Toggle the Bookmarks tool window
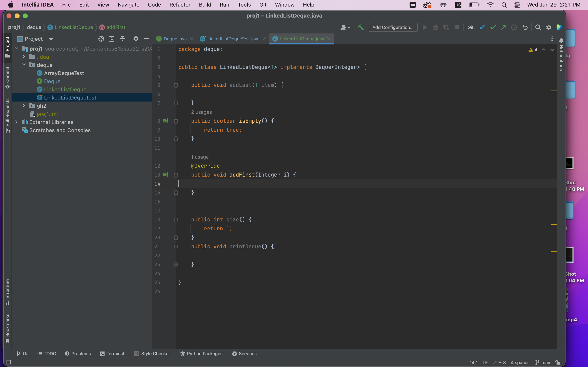The width and height of the screenshot is (588, 367). pos(8,328)
